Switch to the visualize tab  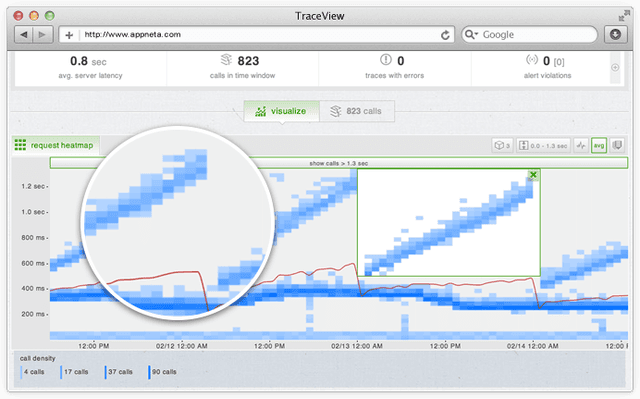pos(281,111)
